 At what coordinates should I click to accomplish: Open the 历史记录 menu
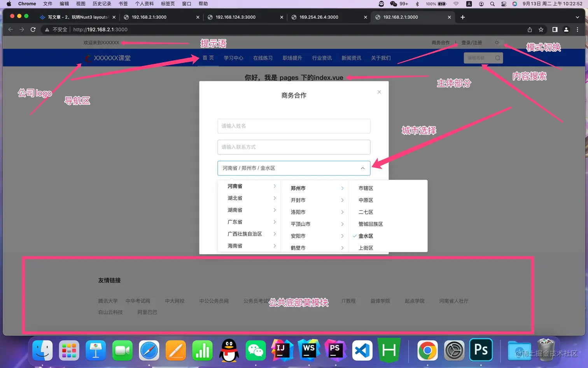pyautogui.click(x=102, y=4)
